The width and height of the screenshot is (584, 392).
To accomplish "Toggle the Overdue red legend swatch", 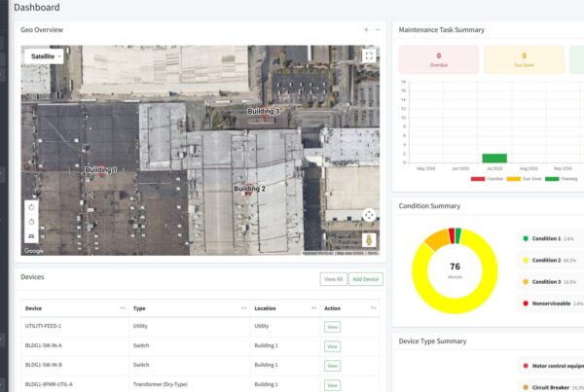I will click(x=478, y=179).
